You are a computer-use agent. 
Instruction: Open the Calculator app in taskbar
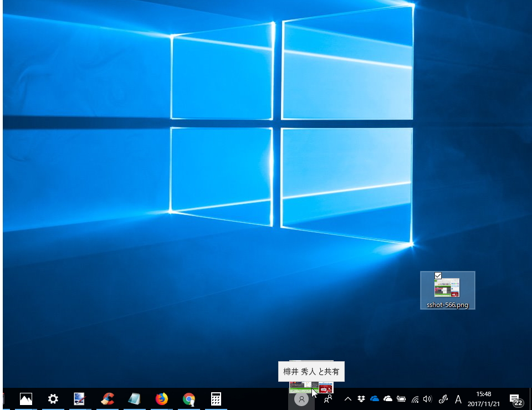point(216,399)
